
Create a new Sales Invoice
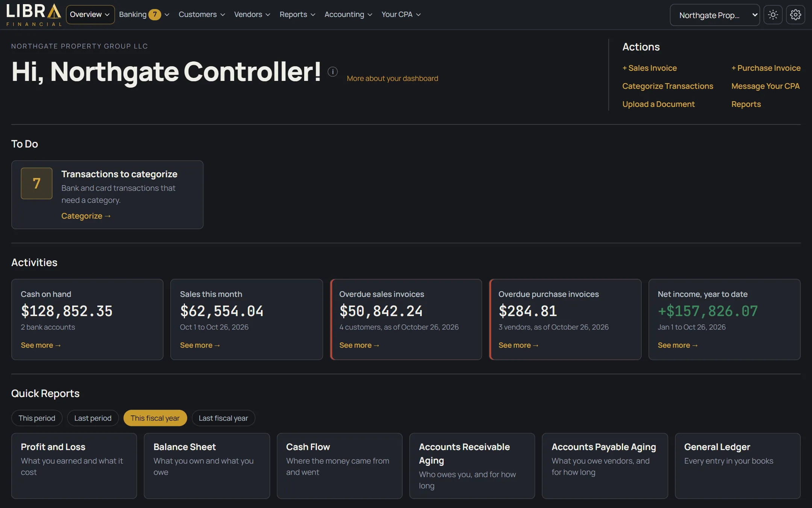tap(650, 68)
